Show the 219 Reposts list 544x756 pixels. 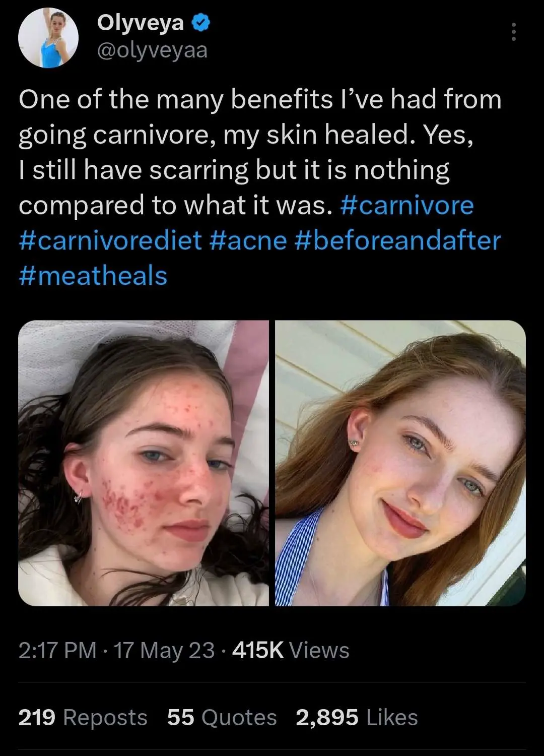[83, 717]
